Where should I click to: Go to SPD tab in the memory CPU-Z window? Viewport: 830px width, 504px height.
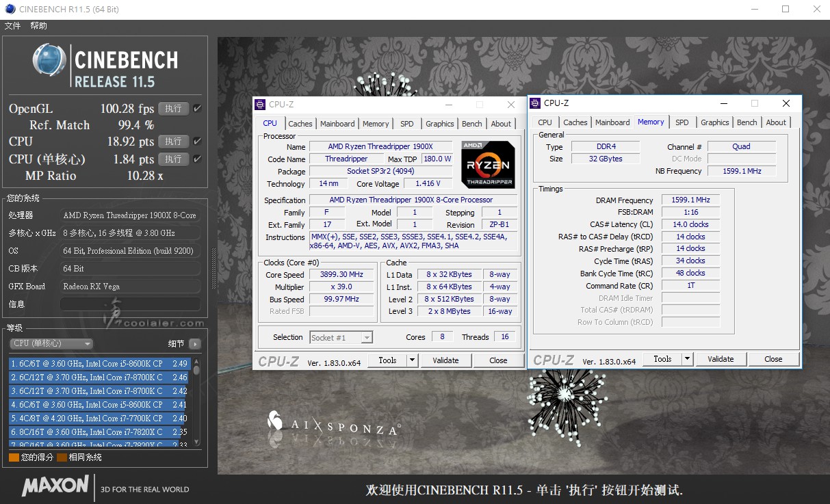(682, 122)
